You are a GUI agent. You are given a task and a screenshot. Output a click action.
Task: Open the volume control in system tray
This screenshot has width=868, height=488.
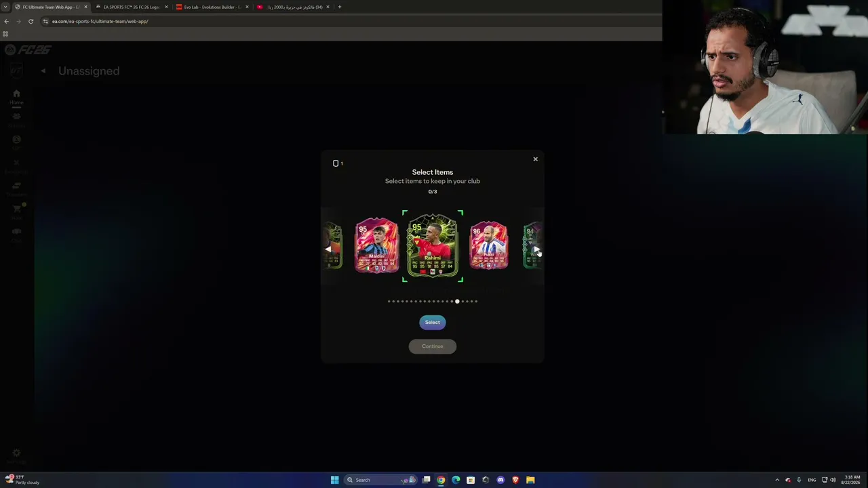pyautogui.click(x=833, y=480)
